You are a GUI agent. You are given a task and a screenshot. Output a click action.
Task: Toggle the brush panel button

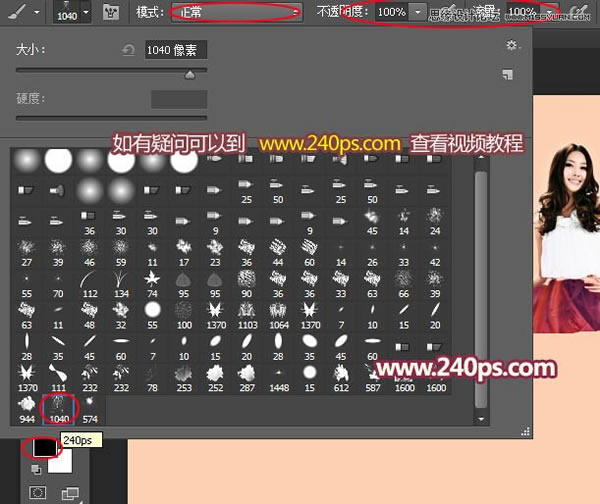[x=111, y=12]
